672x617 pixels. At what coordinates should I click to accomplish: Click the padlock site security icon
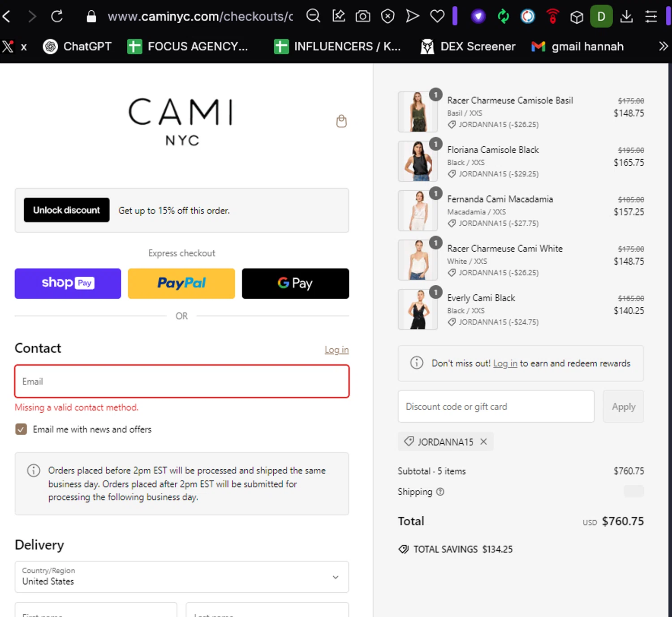[91, 17]
